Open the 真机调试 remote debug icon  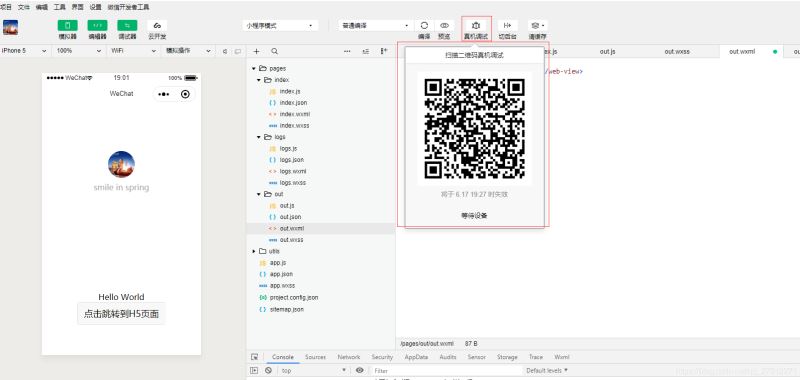click(476, 26)
